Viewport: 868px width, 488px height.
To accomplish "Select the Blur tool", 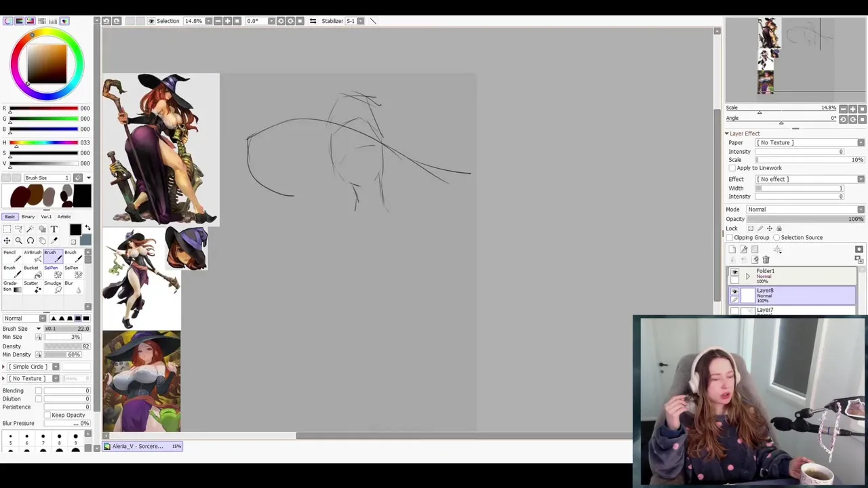I will pyautogui.click(x=73, y=287).
